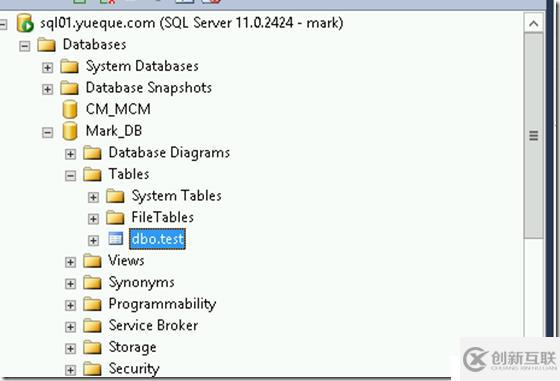560x381 pixels.
Task: Select the Storage label
Action: [132, 347]
